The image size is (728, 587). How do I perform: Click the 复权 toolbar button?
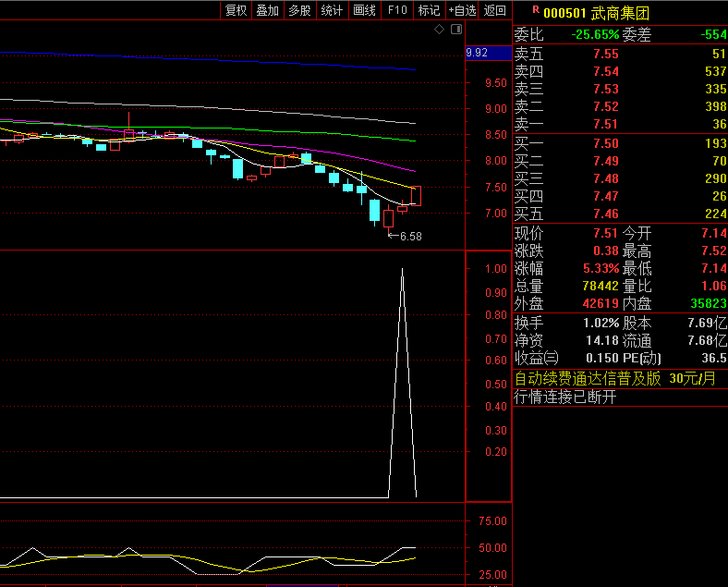pyautogui.click(x=236, y=10)
